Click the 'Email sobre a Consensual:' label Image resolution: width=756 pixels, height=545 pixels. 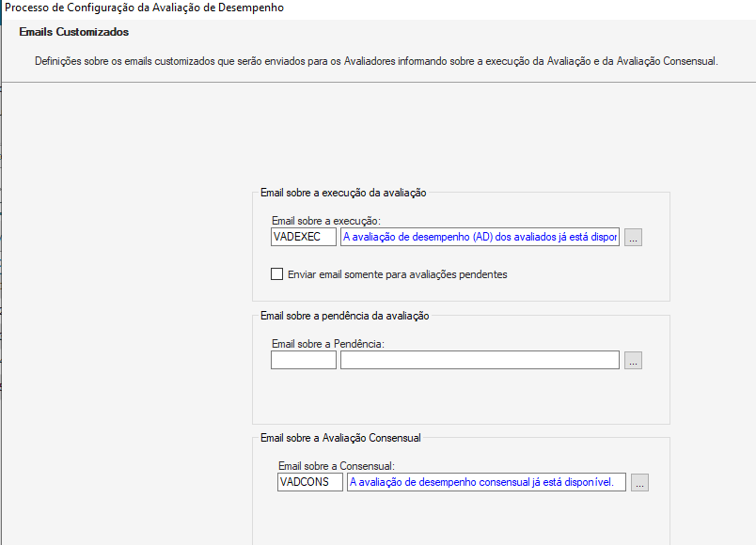(x=336, y=465)
